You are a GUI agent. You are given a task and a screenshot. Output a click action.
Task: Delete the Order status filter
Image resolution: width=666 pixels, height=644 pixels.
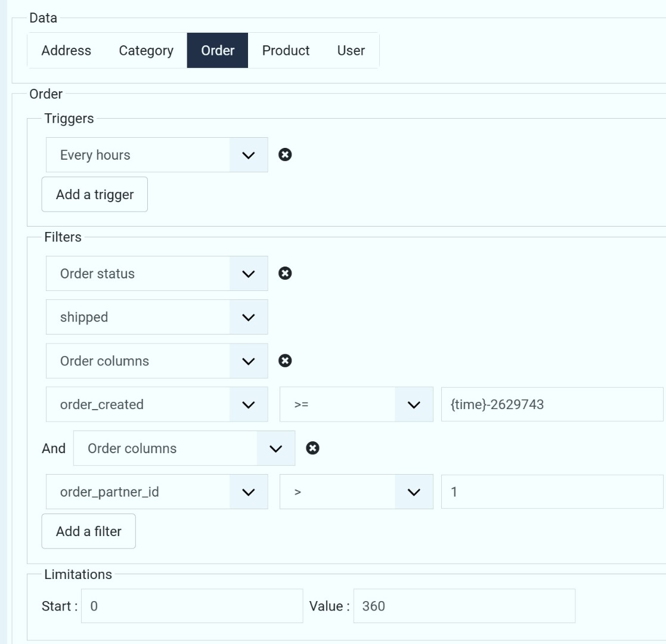tap(286, 274)
